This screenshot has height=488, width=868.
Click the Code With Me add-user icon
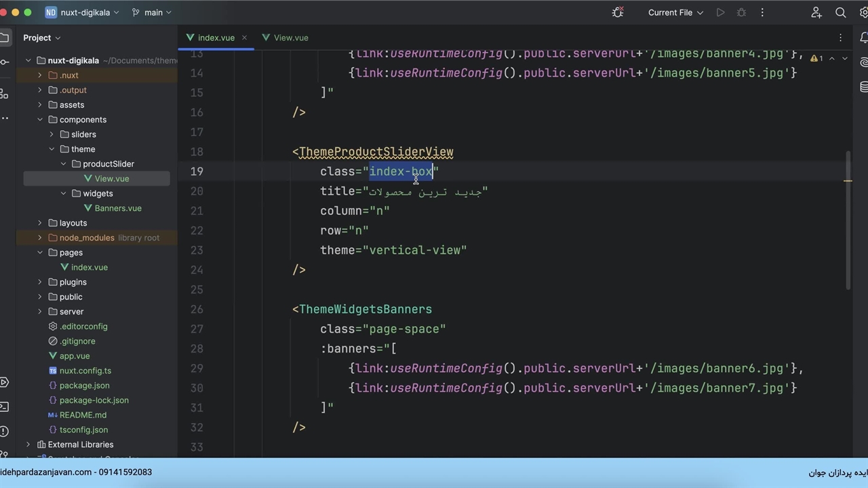[x=816, y=12]
